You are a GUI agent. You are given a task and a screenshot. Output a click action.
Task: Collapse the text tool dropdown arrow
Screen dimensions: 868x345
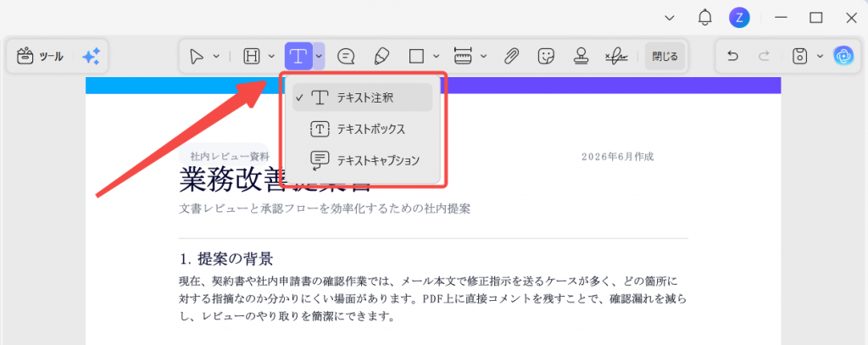[319, 56]
